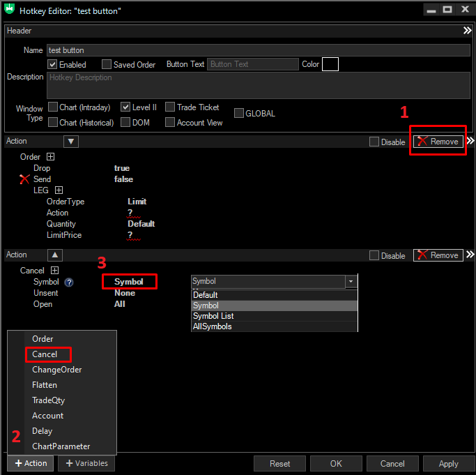Open the Symbol combo box dropdown arrow
This screenshot has width=476, height=475.
click(x=351, y=282)
